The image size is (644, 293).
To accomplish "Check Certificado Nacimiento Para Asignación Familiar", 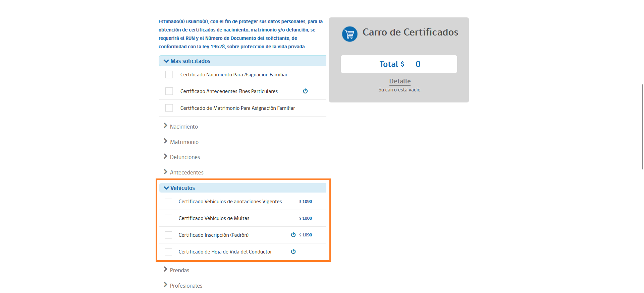I will [169, 74].
